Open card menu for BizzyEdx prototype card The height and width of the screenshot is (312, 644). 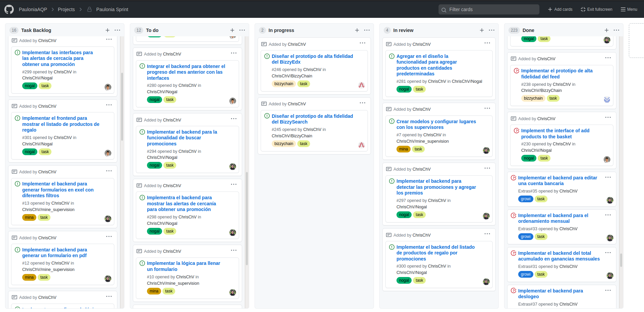click(x=363, y=43)
